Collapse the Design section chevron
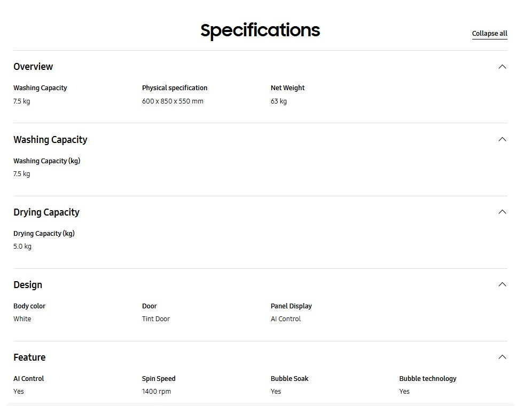 coord(502,284)
